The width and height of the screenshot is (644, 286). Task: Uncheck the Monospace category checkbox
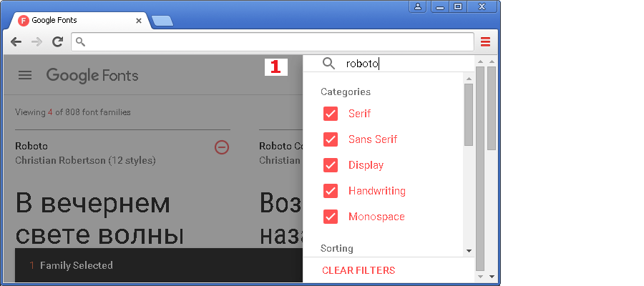tap(331, 217)
